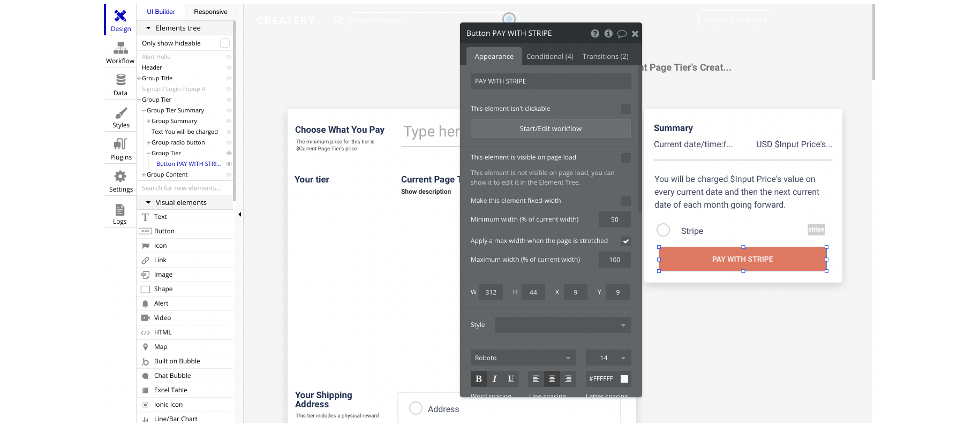Select the Stripe radio button
Viewport: 980px width, 426px height.
(x=664, y=230)
